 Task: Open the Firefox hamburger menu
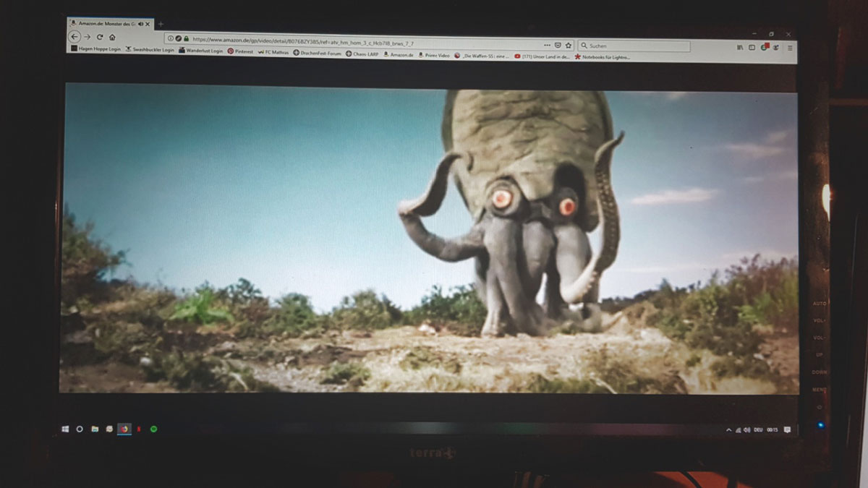pyautogui.click(x=790, y=48)
